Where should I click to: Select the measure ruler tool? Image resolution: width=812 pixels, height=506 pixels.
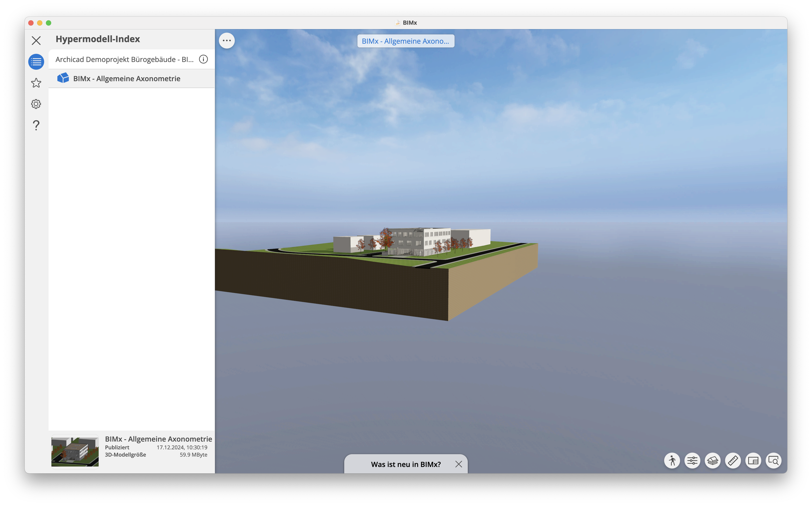(x=733, y=461)
